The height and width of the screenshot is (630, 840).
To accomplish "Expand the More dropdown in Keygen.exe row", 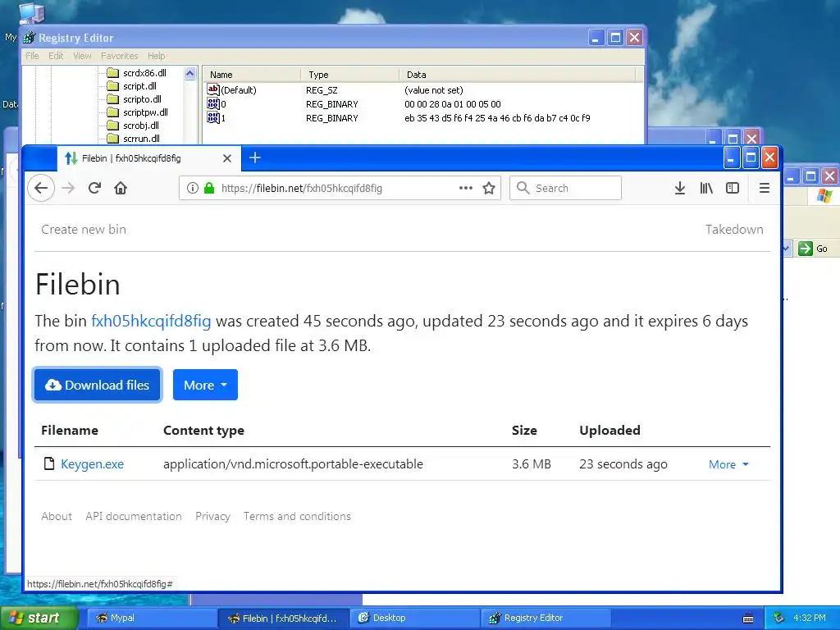I will click(728, 464).
